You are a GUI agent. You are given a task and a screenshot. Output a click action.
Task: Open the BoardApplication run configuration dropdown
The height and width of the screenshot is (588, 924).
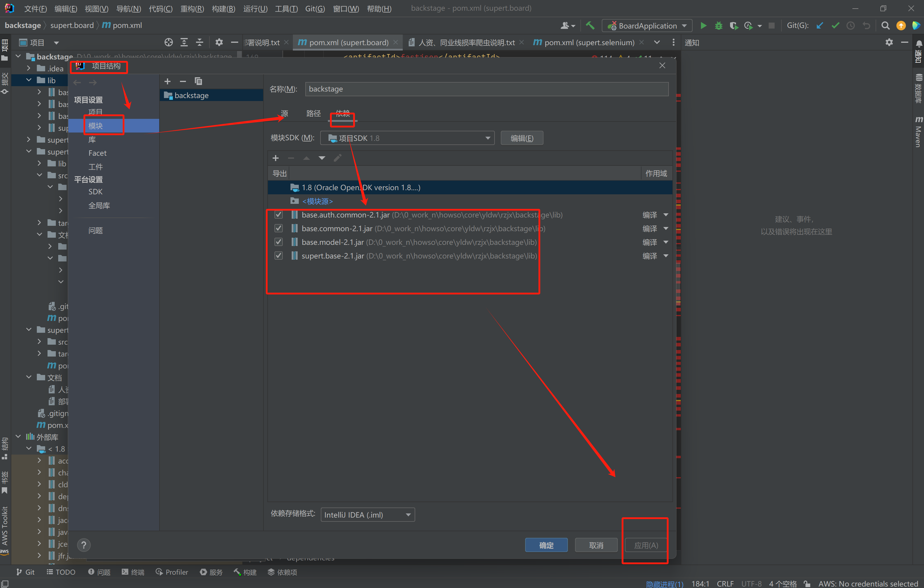(x=647, y=26)
